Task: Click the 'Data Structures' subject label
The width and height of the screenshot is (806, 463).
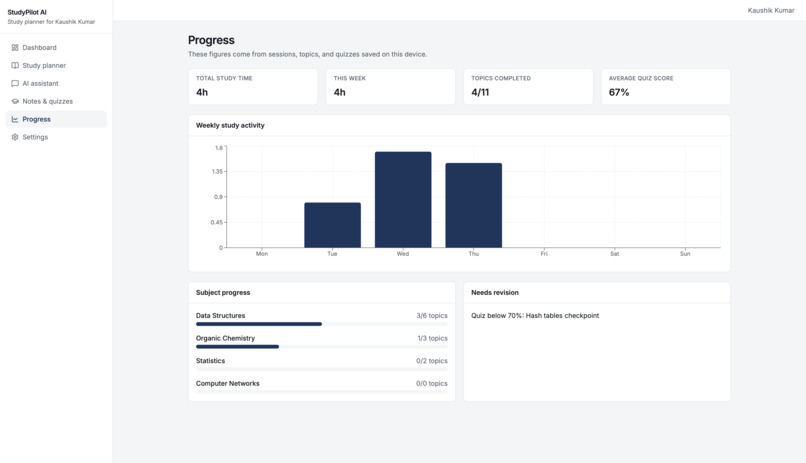Action: [x=221, y=316]
